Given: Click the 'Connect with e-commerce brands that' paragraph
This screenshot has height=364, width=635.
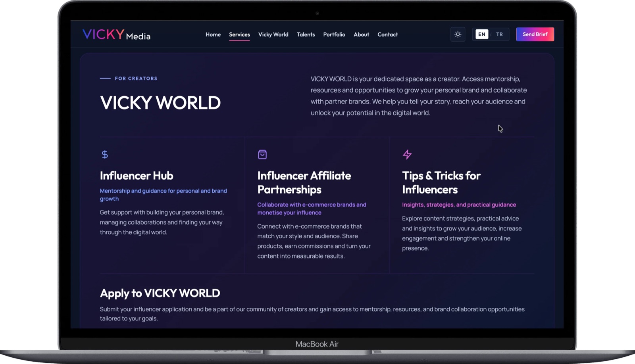Looking at the screenshot, I should [314, 241].
